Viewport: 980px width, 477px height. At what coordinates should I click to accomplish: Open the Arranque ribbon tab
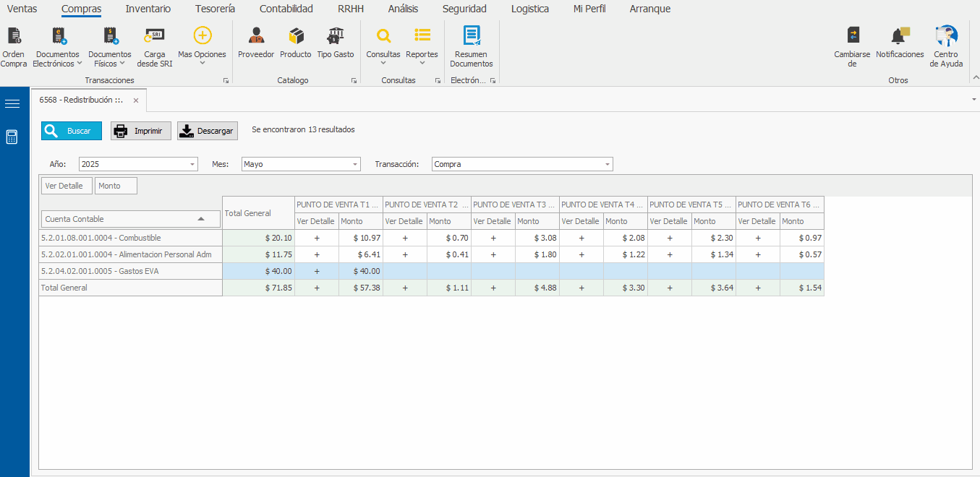(x=650, y=9)
